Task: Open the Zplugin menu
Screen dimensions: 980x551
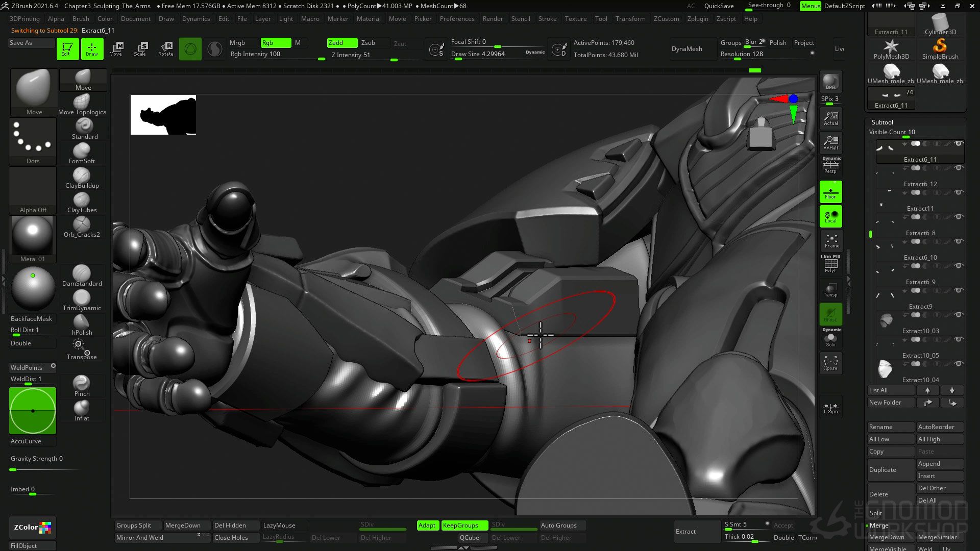Action: point(697,19)
